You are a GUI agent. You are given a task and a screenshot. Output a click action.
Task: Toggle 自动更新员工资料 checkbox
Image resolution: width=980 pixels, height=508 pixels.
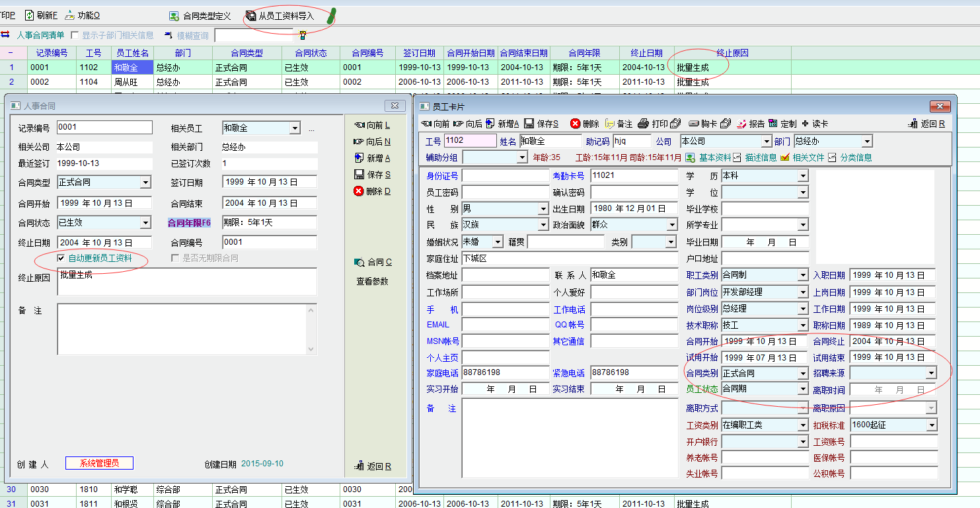click(61, 259)
